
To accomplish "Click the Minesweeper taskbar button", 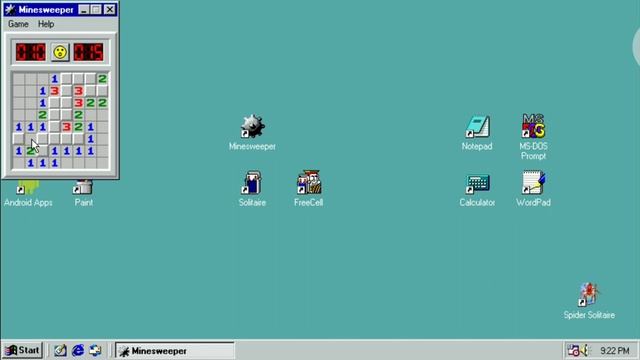I will click(x=175, y=351).
